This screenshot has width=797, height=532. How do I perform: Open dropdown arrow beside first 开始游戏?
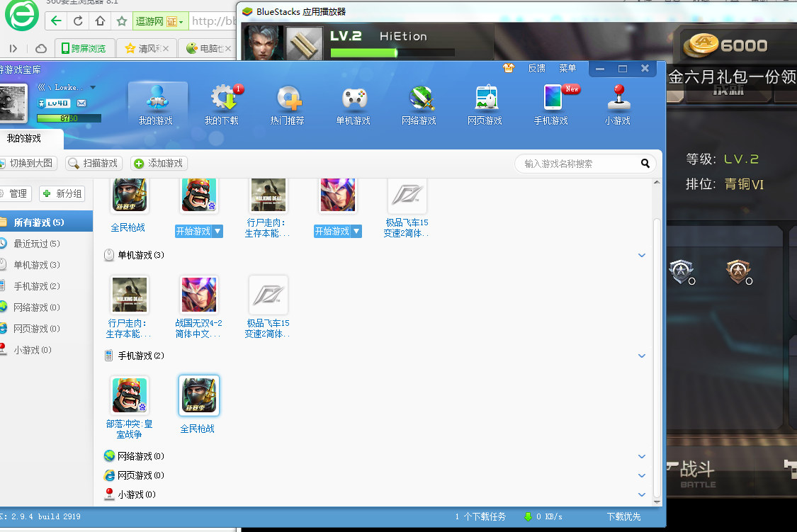pos(217,231)
